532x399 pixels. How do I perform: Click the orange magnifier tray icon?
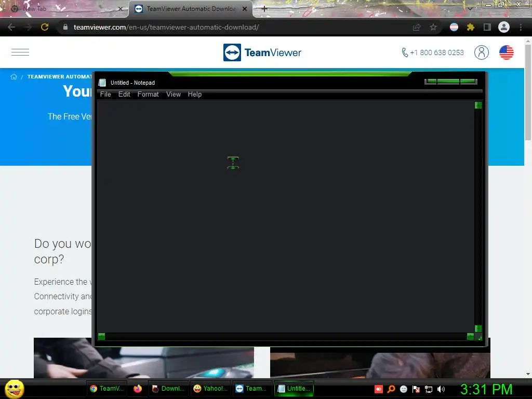pos(391,389)
